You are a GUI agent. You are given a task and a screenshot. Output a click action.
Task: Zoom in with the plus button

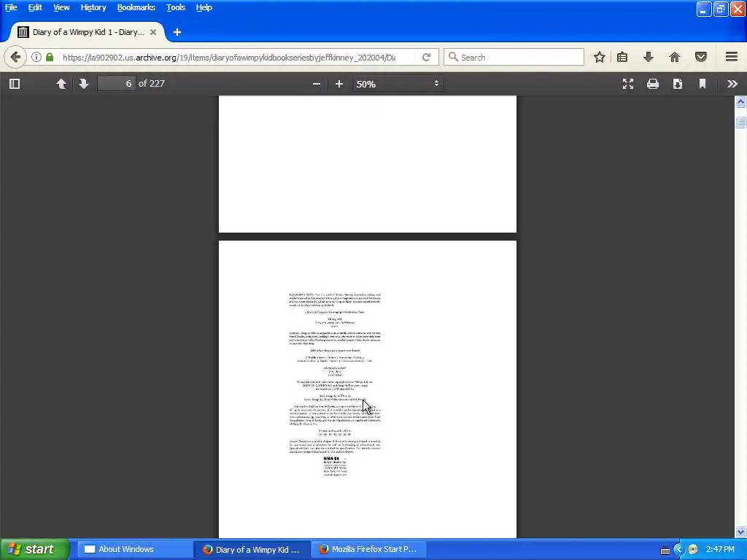pos(338,84)
